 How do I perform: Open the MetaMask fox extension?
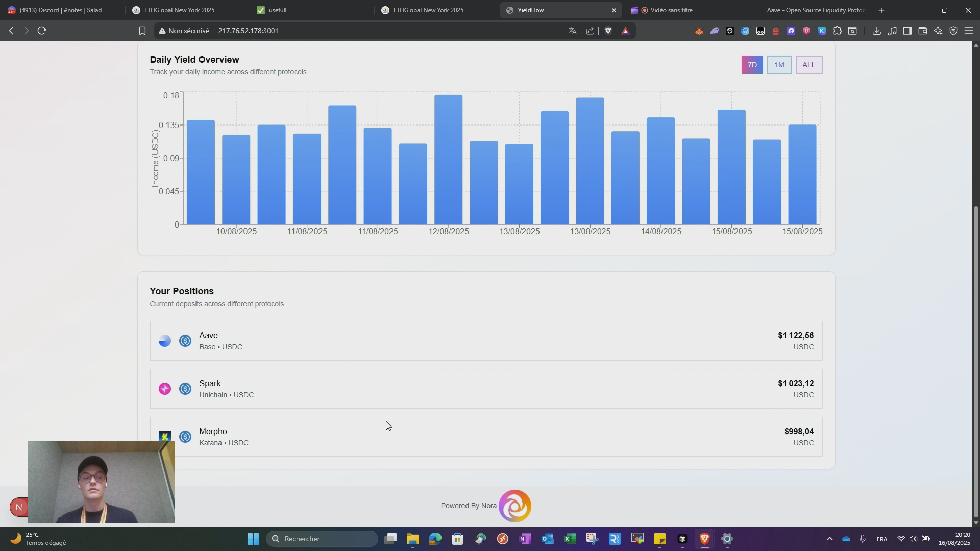click(x=699, y=31)
